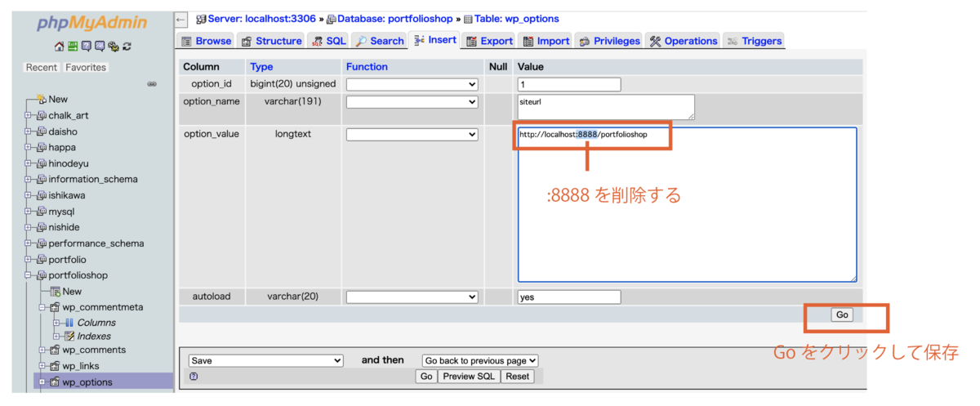Viewport: 980px width, 406px height.
Task: Click the wp_commentmeta table icon
Action: (55, 307)
